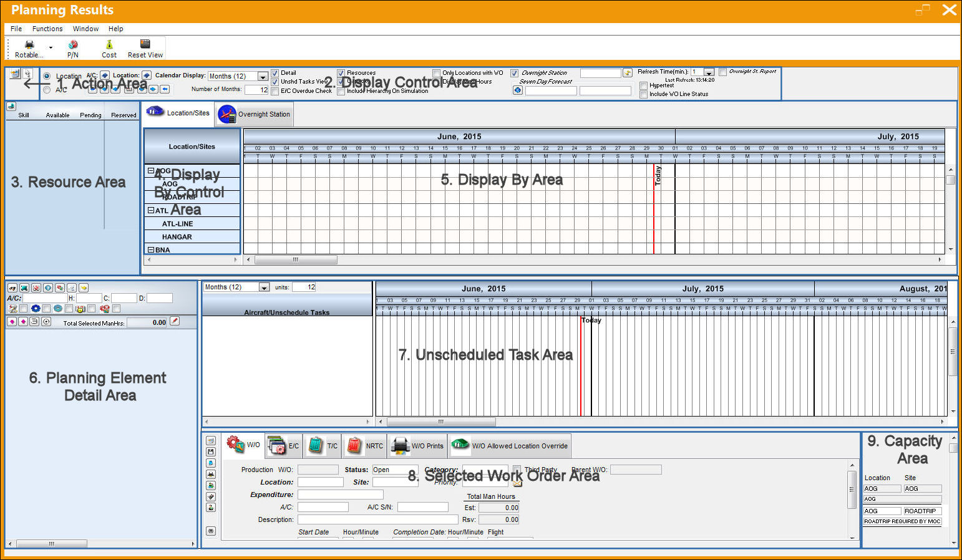Click the envelope icon next to Priority
This screenshot has height=560, width=962.
pyautogui.click(x=517, y=482)
